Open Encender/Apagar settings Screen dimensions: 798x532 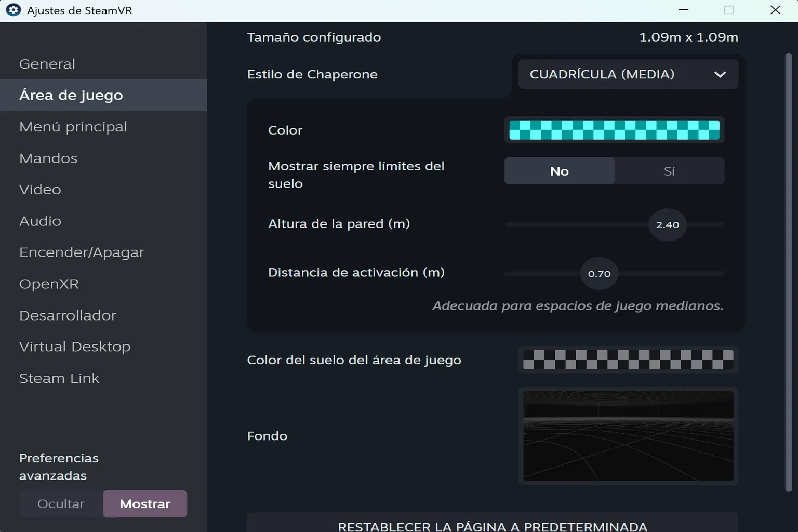point(103,252)
